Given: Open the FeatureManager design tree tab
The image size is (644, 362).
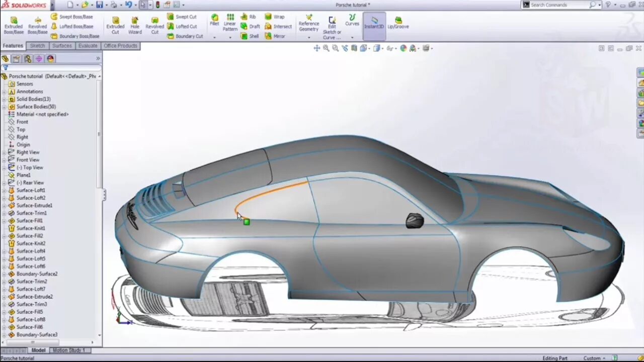Looking at the screenshot, I should tap(5, 59).
